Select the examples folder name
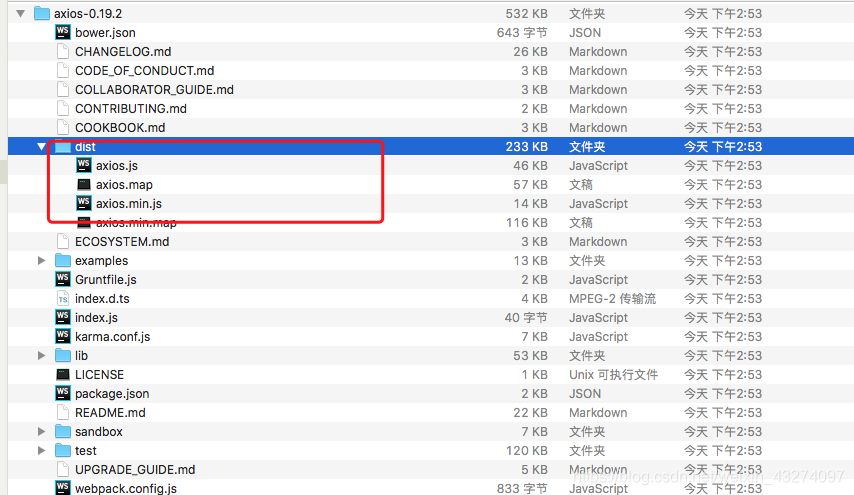Screen dimensions: 854x495 pyautogui.click(x=101, y=261)
